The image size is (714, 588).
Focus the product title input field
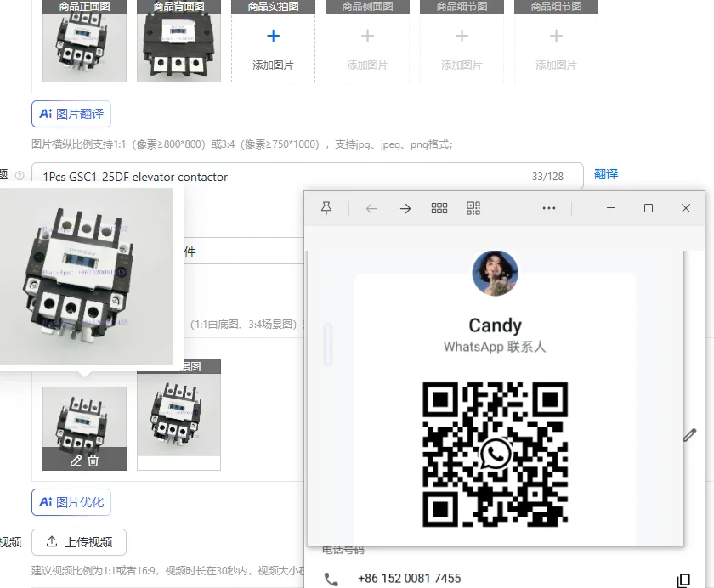coord(308,176)
